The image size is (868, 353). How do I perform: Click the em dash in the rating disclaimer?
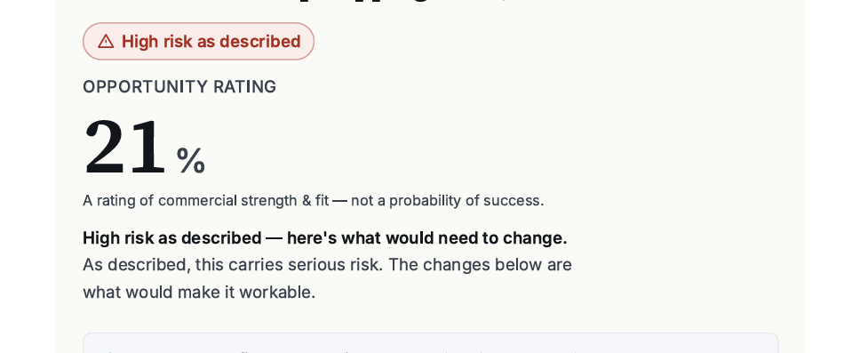[x=340, y=201]
